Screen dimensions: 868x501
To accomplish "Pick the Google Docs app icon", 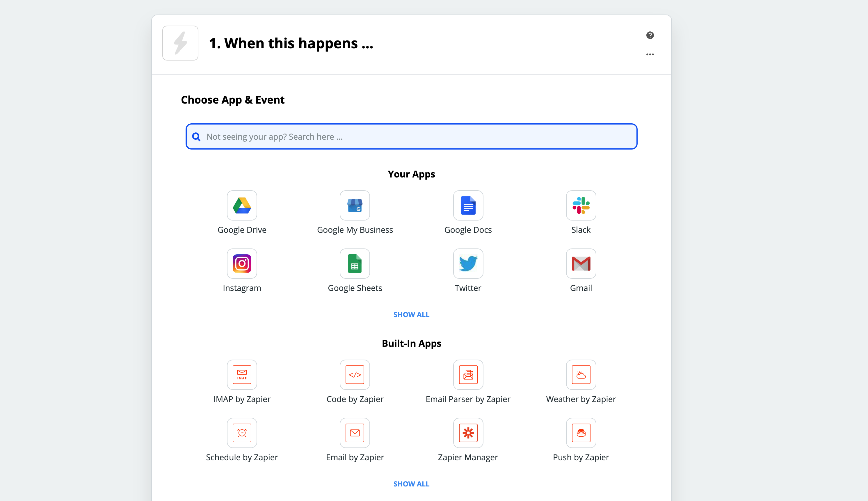I will pos(468,205).
